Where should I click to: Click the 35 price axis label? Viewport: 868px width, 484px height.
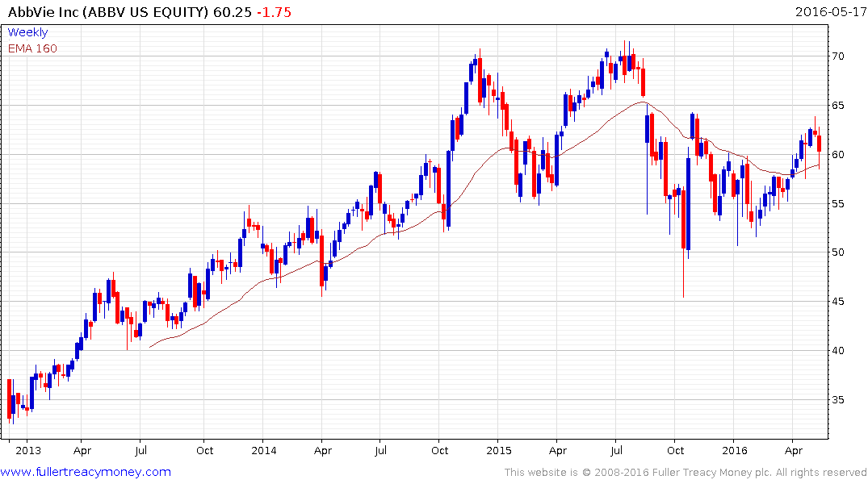tap(837, 399)
